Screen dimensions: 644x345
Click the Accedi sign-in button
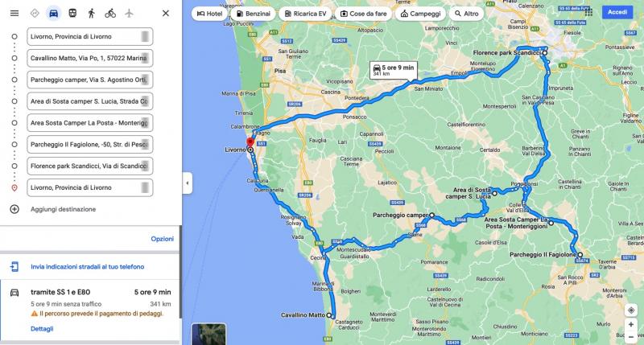tap(617, 12)
